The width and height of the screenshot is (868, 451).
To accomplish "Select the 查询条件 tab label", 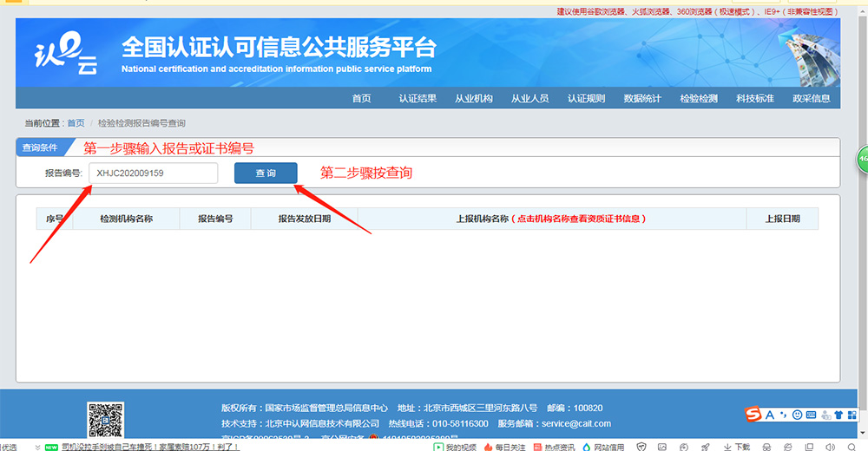I will click(x=40, y=147).
